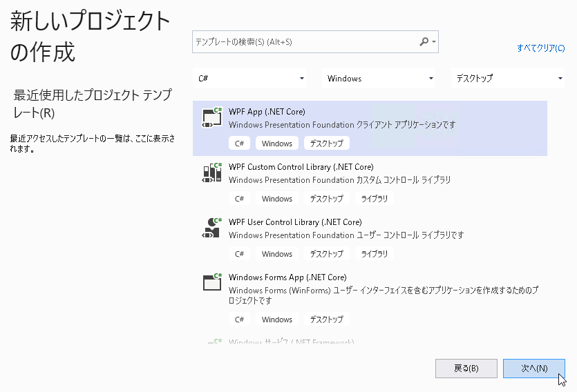Click the WPF Custom Control Library icon
577x392 pixels.
[212, 173]
